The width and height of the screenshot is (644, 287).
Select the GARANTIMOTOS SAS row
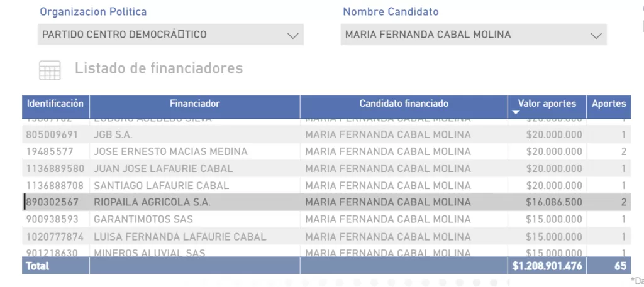coord(326,219)
